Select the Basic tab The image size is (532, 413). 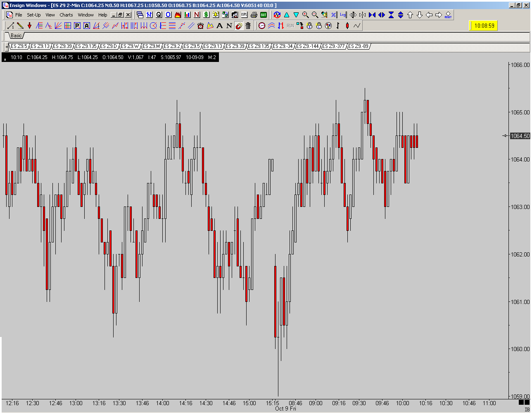click(16, 36)
